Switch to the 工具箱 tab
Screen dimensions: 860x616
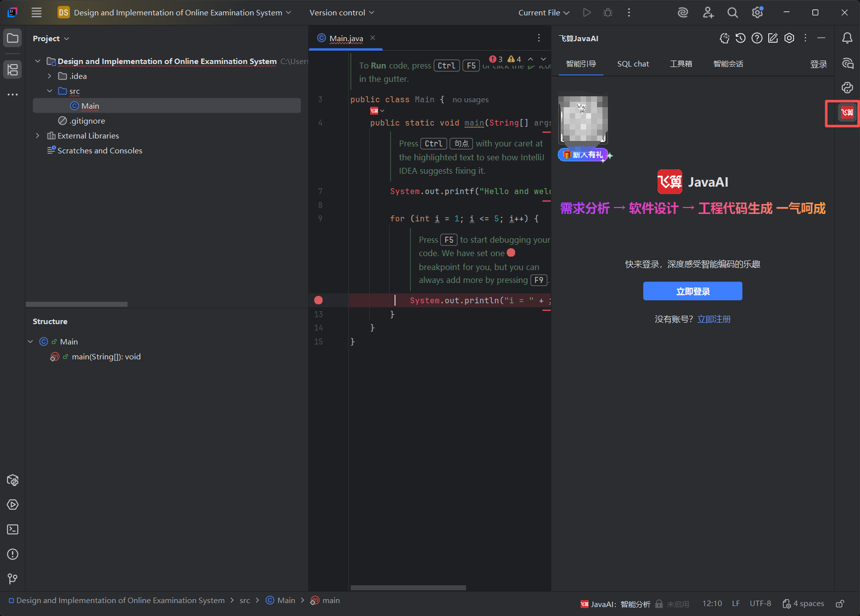click(x=681, y=64)
